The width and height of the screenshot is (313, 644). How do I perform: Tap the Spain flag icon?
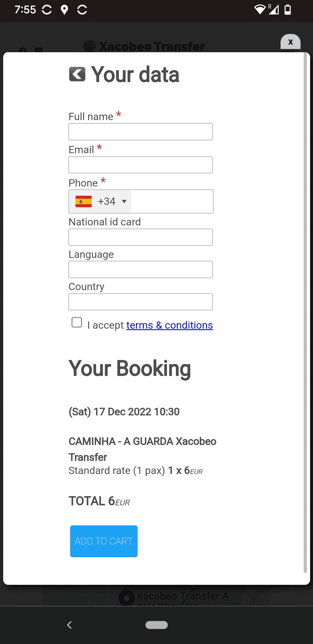[83, 201]
